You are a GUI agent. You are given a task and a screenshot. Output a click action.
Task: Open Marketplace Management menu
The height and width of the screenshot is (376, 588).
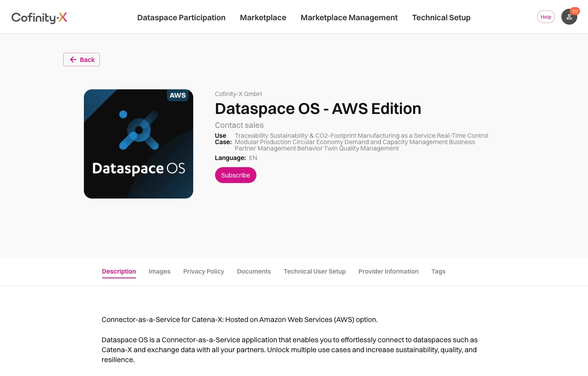point(349,17)
